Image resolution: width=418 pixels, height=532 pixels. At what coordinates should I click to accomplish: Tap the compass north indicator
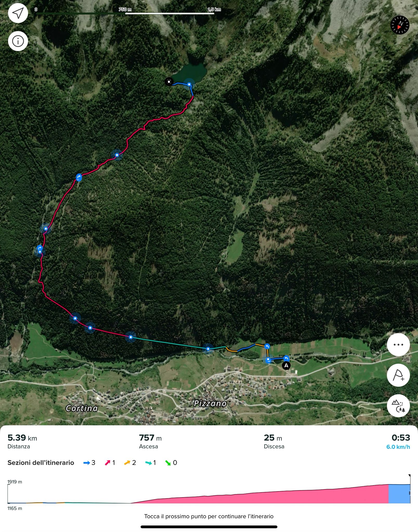(x=400, y=25)
